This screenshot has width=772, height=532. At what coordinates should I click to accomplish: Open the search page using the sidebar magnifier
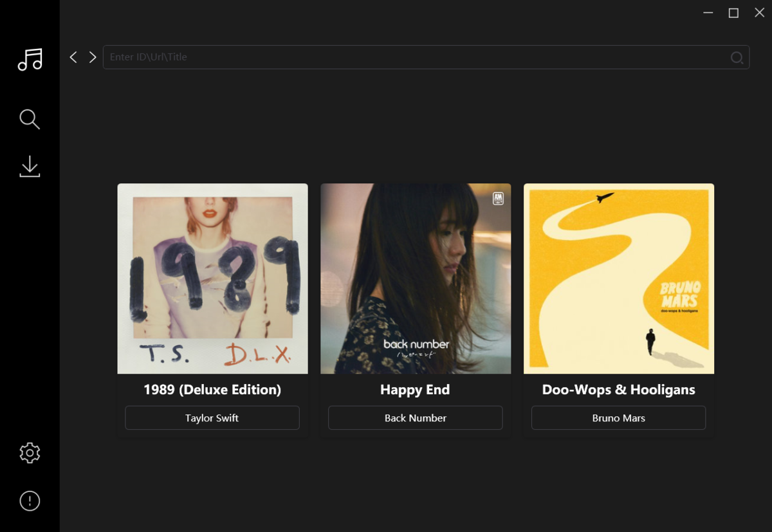(30, 119)
